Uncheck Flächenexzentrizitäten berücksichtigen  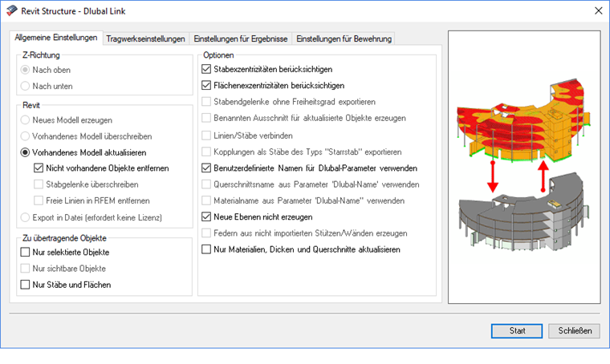point(206,86)
